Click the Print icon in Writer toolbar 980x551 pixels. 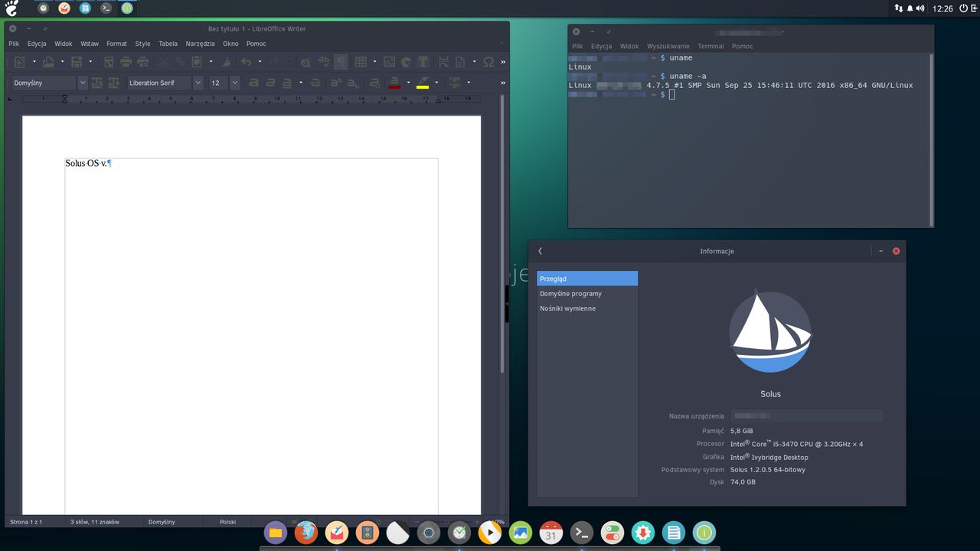pyautogui.click(x=126, y=61)
